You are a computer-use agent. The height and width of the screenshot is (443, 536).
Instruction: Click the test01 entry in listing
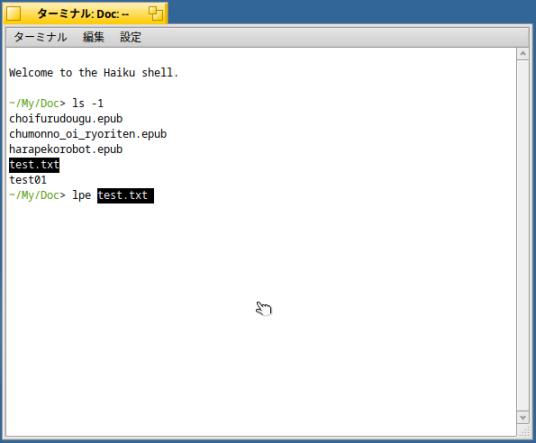(x=28, y=180)
